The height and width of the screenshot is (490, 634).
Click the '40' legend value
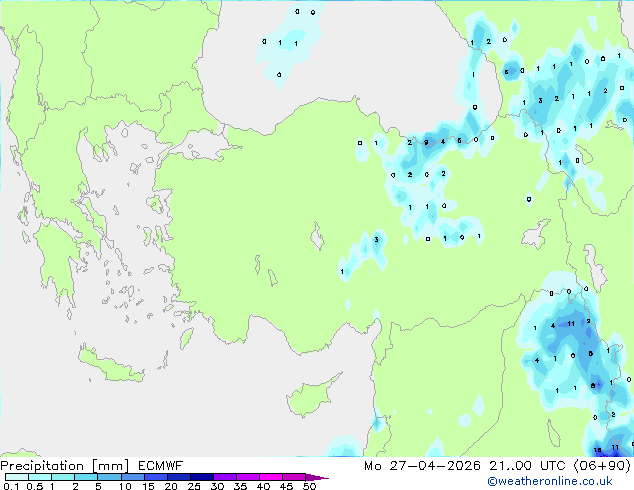click(x=263, y=486)
